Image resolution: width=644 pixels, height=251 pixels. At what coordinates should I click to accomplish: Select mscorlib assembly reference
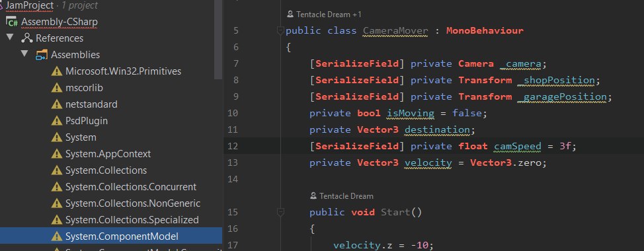tap(84, 88)
